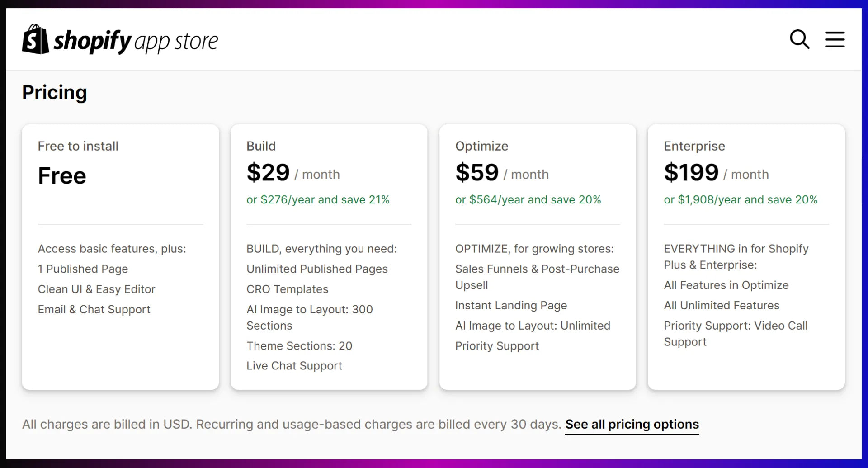This screenshot has width=868, height=468.
Task: Click "Priority Support: Video Call Support" feature
Action: click(736, 334)
